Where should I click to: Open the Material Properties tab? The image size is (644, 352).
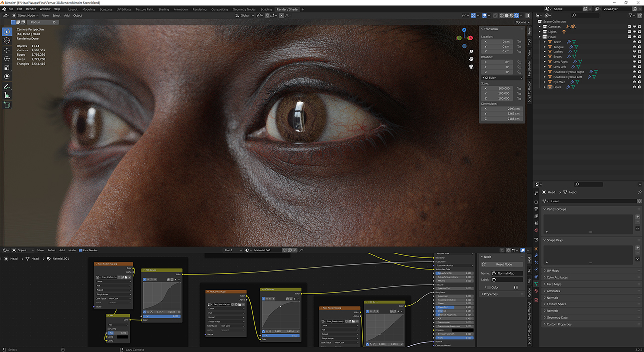pyautogui.click(x=536, y=290)
